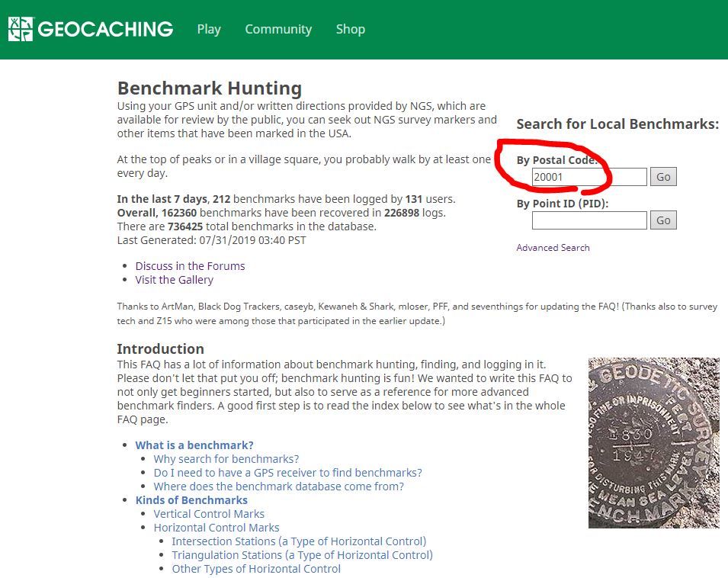
Task: Click the geodetic survey benchmark disk photo
Action: pyautogui.click(x=654, y=443)
